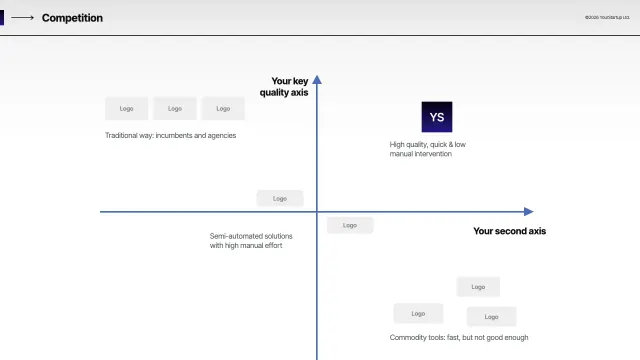The image size is (640, 360).
Task: Select 'Your second axis' label
Action: [509, 231]
